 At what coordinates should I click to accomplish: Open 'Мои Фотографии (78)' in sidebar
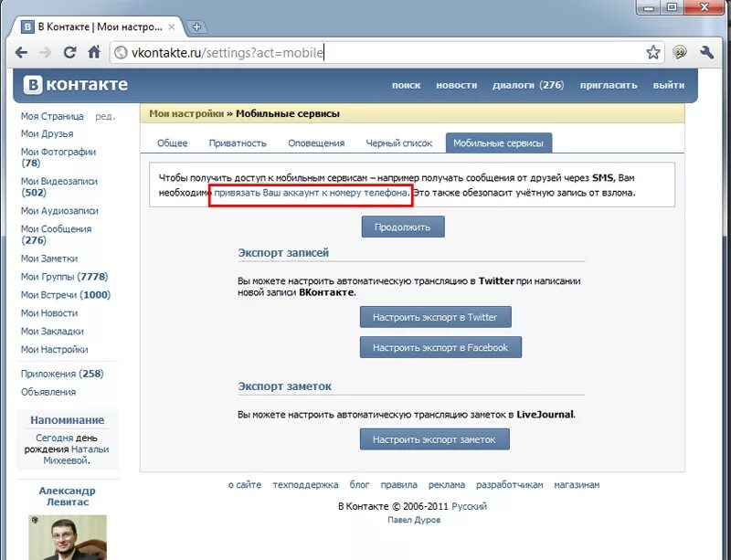coord(58,157)
